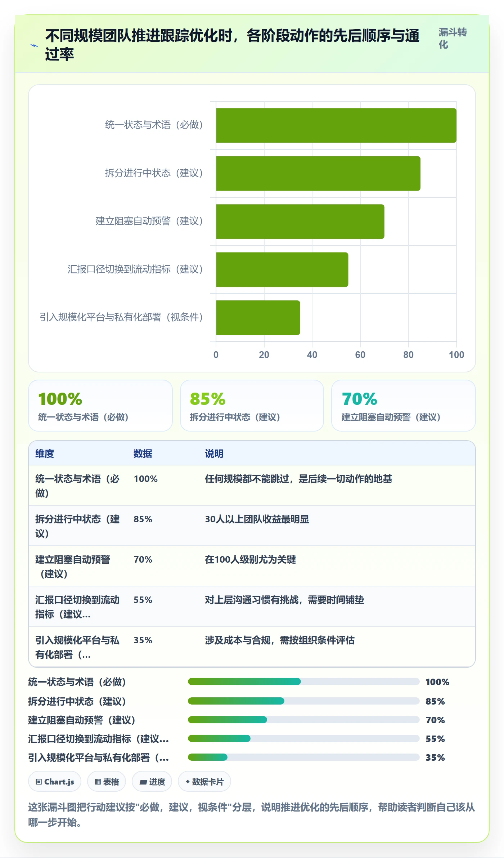Select the 进度 tag chip
The height and width of the screenshot is (858, 504).
pos(152,781)
